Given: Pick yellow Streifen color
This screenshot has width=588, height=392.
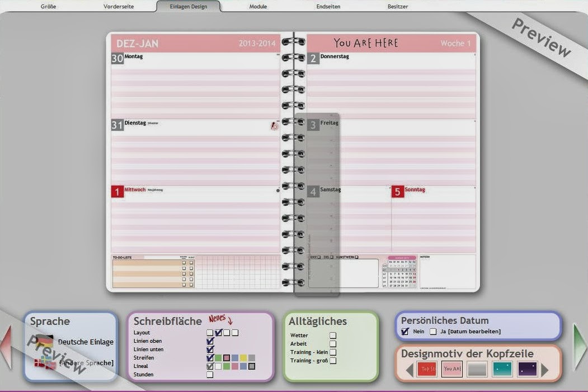Looking at the screenshot, I should 243,358.
